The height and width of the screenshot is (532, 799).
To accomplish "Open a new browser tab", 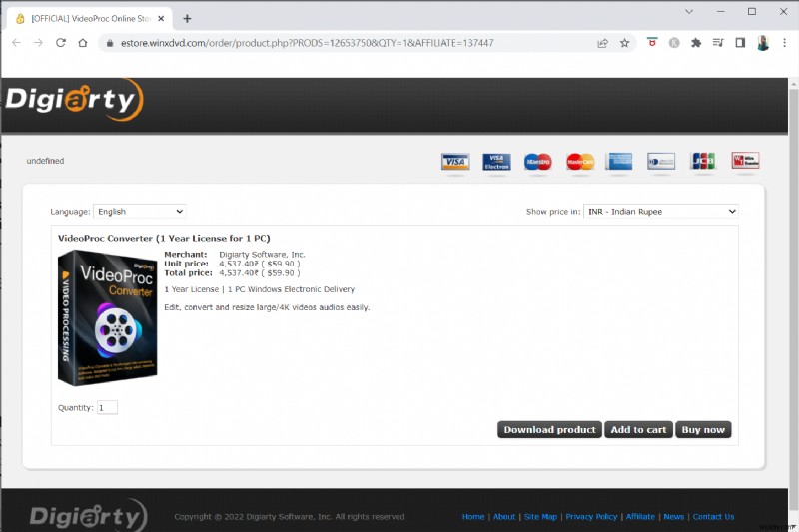I will click(187, 19).
